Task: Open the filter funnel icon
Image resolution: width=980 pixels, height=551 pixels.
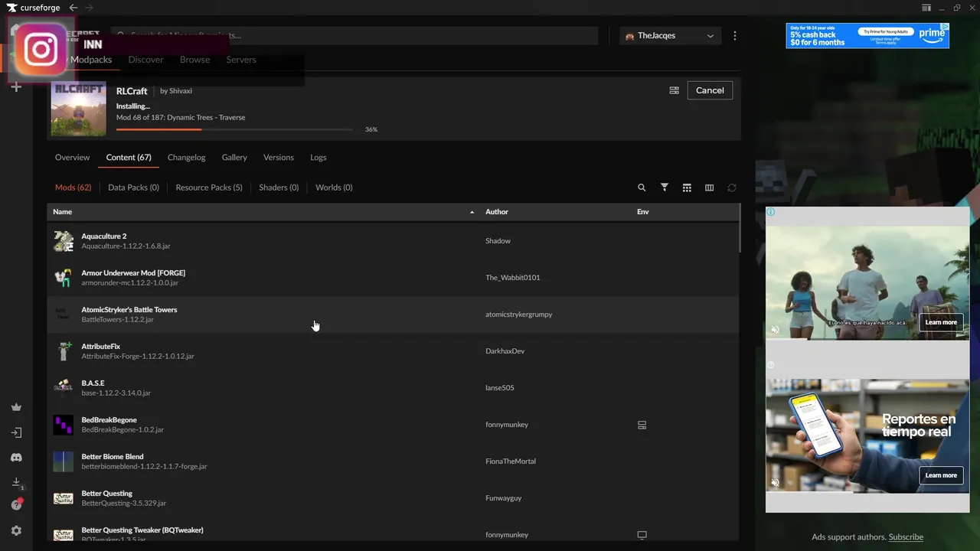Action: tap(665, 187)
